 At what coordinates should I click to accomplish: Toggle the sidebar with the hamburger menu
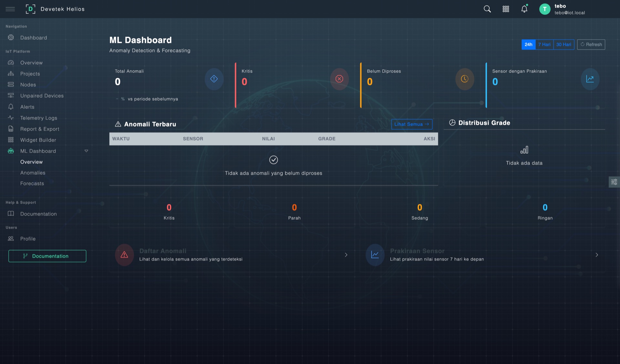point(10,9)
